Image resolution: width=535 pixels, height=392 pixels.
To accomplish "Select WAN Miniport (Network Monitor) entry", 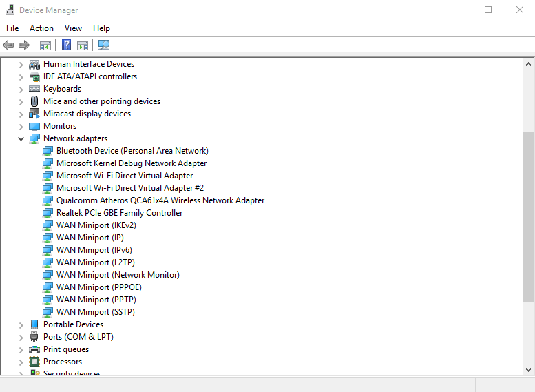I will (118, 275).
